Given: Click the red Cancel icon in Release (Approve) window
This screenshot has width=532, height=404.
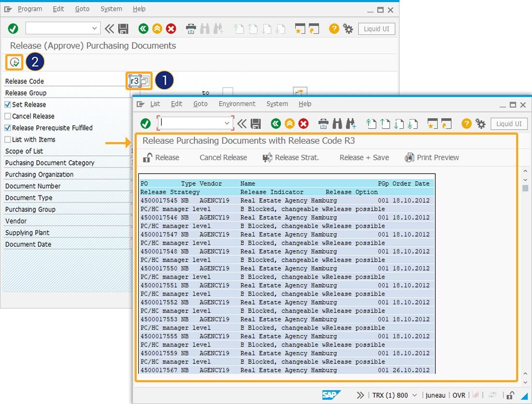Looking at the screenshot, I should point(171,29).
